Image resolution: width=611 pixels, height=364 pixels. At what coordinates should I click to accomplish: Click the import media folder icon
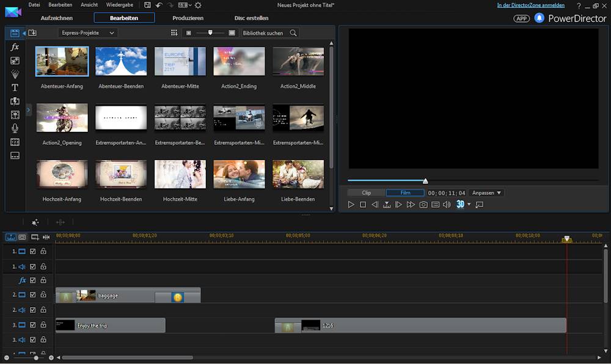coord(32,33)
